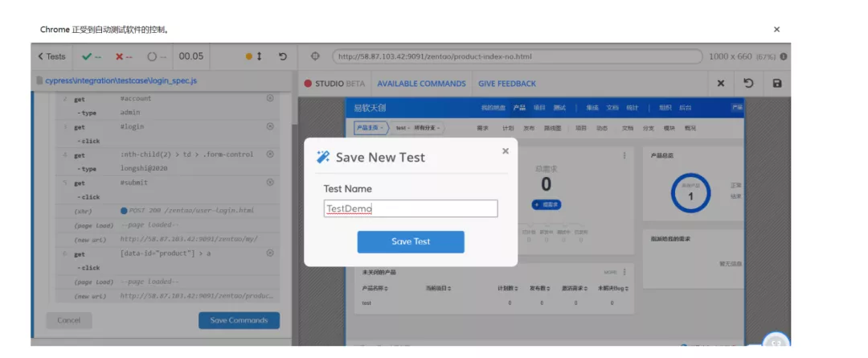Open the 集成 main navigation item

(x=592, y=108)
